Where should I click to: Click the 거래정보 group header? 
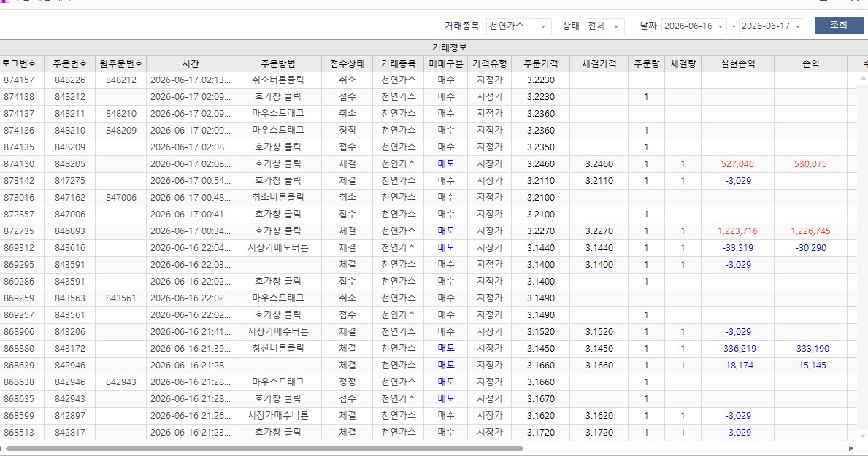pos(449,47)
